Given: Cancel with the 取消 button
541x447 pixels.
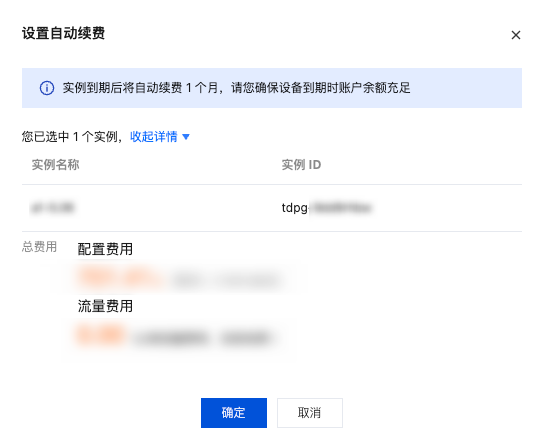Looking at the screenshot, I should click(x=309, y=413).
